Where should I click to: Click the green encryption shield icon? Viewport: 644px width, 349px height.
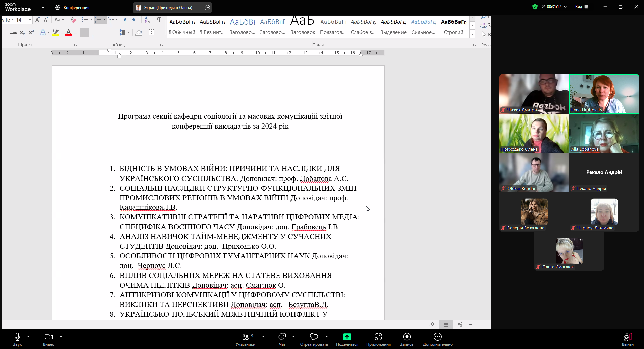535,7
